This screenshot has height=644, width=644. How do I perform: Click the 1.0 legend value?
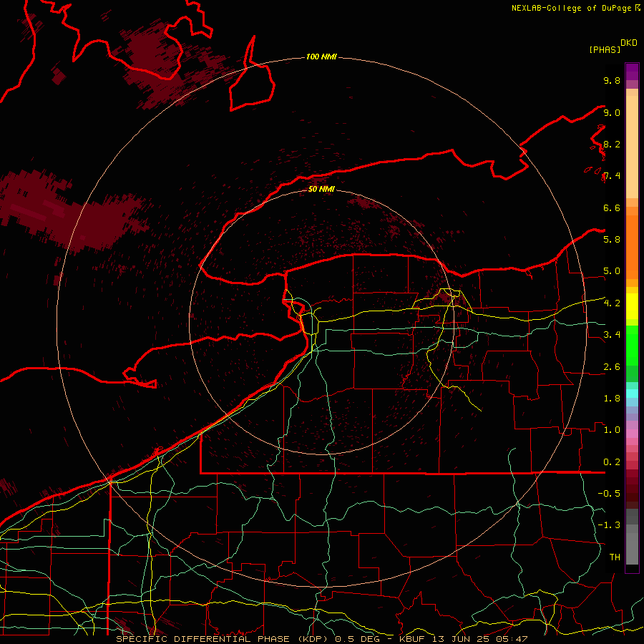coord(612,430)
